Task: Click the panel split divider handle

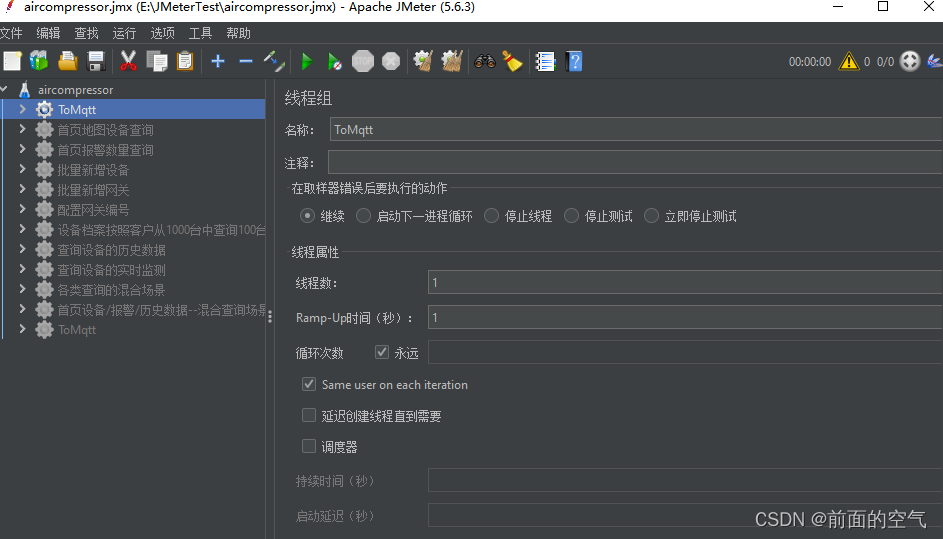Action: pyautogui.click(x=270, y=316)
